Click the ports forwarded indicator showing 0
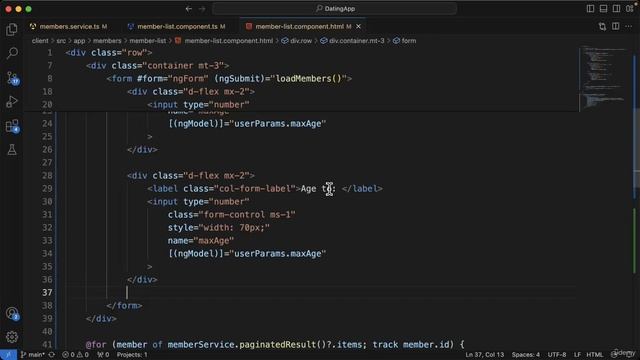Image resolution: width=640 pixels, height=360 pixels. [103, 355]
